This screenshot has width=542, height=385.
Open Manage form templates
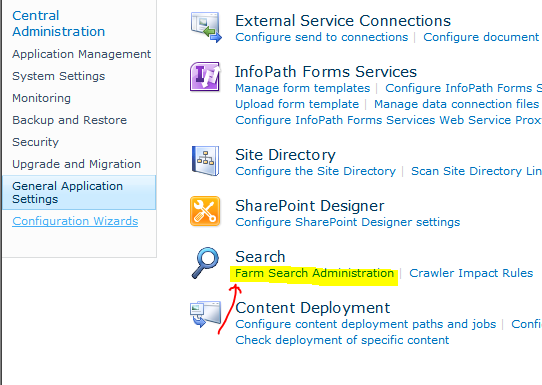coord(302,88)
